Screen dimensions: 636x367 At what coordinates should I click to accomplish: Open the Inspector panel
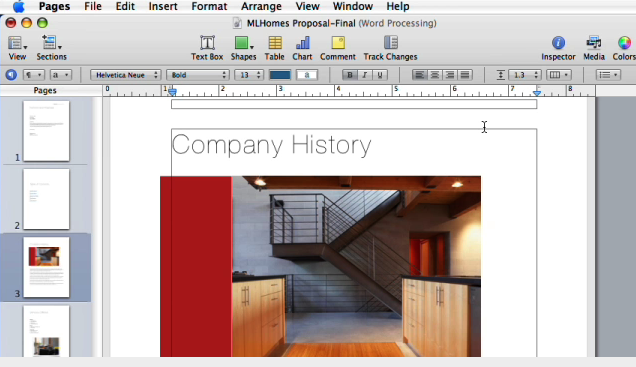[558, 48]
